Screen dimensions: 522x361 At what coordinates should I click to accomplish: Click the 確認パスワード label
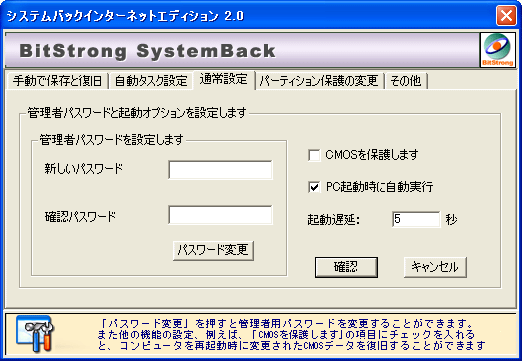[80, 217]
